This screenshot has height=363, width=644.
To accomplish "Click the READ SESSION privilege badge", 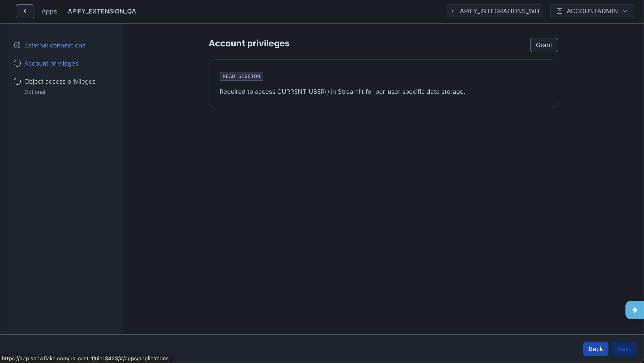I will [241, 76].
